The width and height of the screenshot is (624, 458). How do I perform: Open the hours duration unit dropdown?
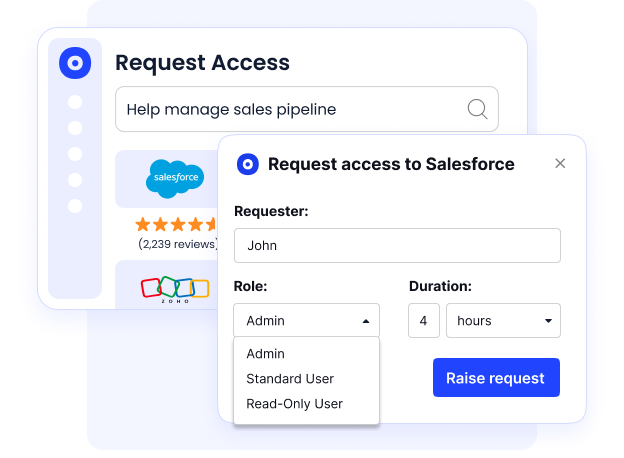pos(503,321)
